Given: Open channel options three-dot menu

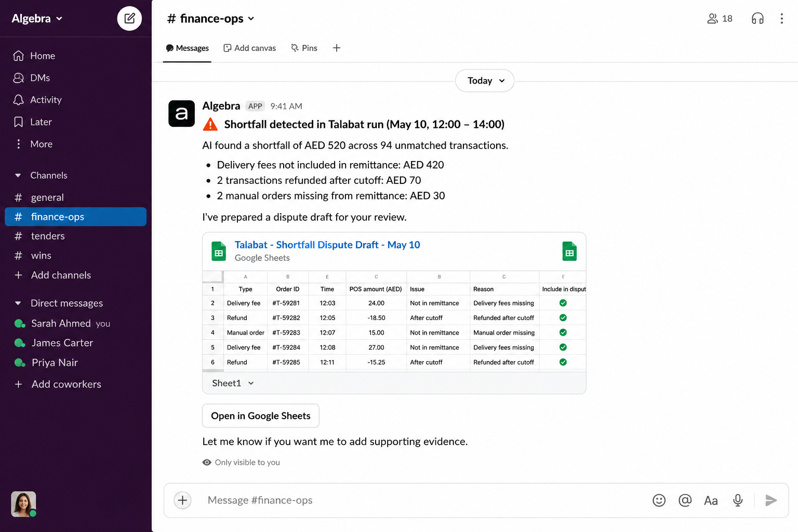Looking at the screenshot, I should click(781, 19).
